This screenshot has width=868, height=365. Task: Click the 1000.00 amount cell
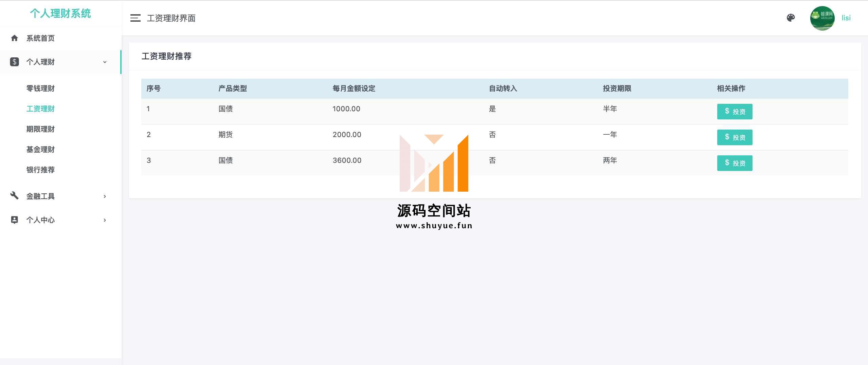[x=346, y=109]
